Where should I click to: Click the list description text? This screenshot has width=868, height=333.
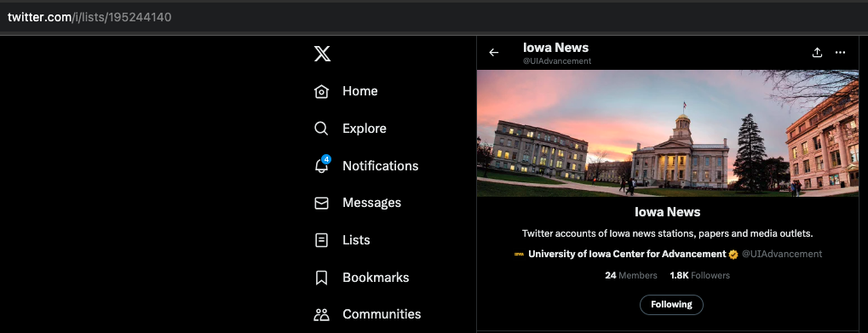(668, 233)
